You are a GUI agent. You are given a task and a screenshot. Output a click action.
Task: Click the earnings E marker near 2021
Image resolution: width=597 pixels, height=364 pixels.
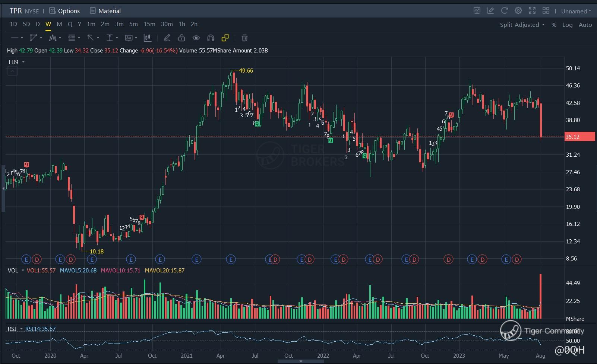196,259
